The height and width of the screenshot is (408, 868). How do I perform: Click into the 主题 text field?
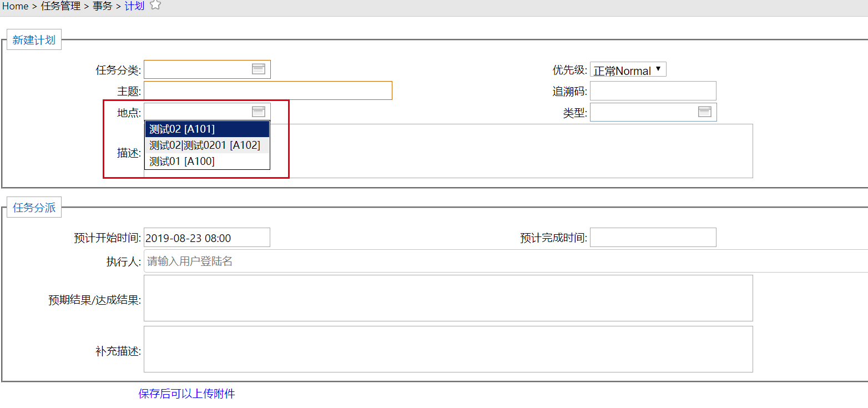click(x=268, y=90)
